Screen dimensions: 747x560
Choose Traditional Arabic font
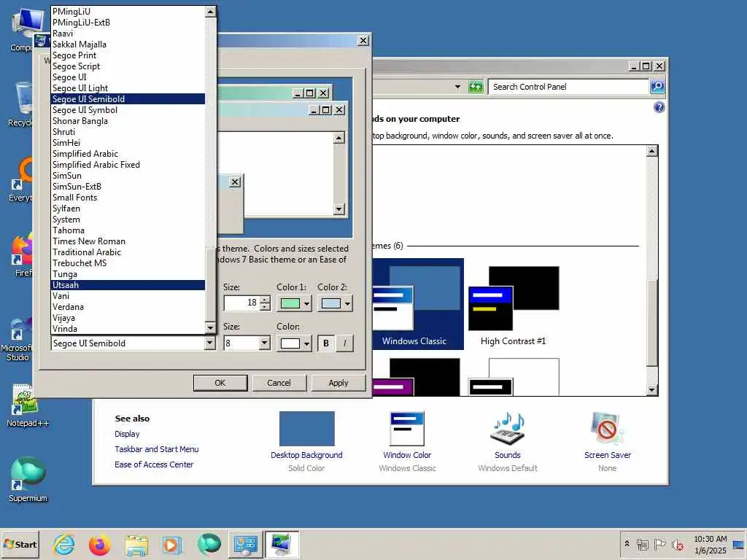[128, 252]
